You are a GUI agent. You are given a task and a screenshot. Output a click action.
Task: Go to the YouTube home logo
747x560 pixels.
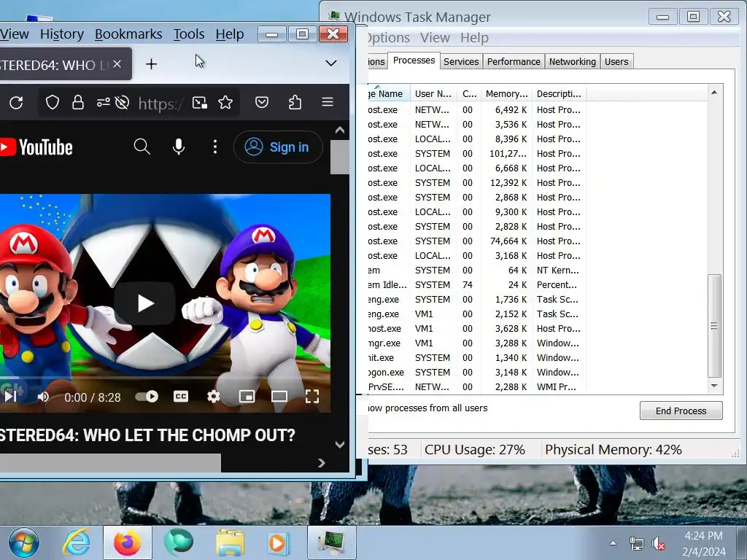click(x=36, y=147)
